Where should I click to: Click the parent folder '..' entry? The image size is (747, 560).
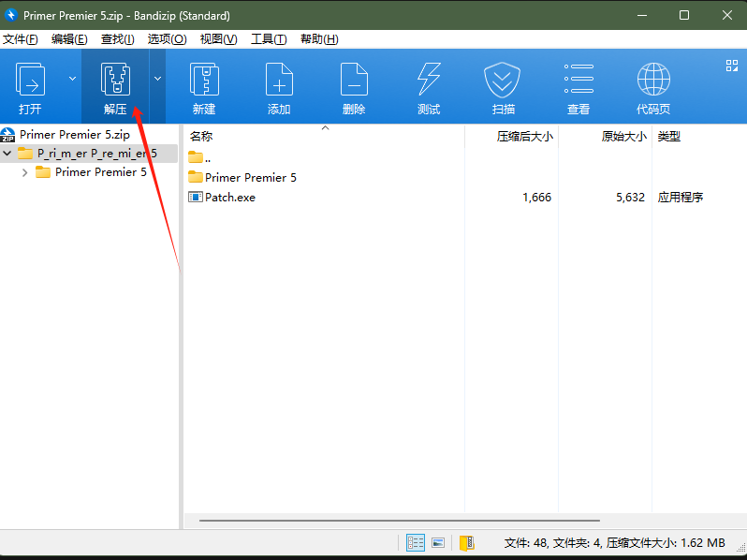[x=199, y=157]
